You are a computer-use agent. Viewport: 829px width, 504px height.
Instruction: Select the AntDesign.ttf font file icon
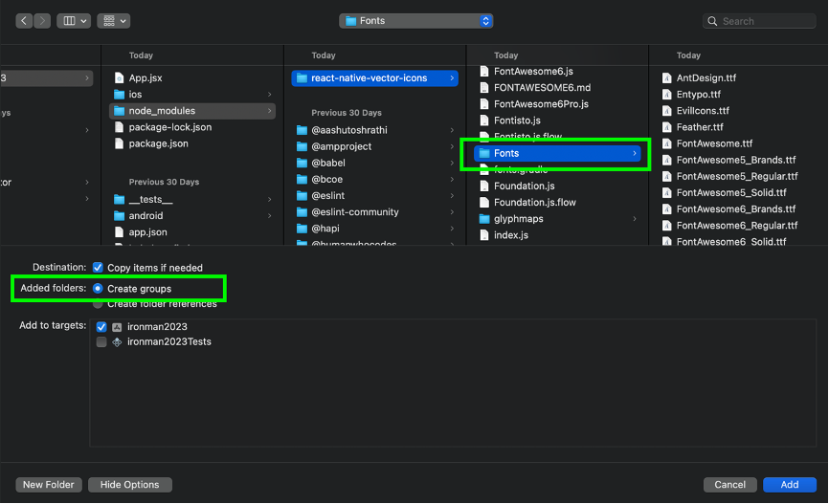(x=666, y=77)
